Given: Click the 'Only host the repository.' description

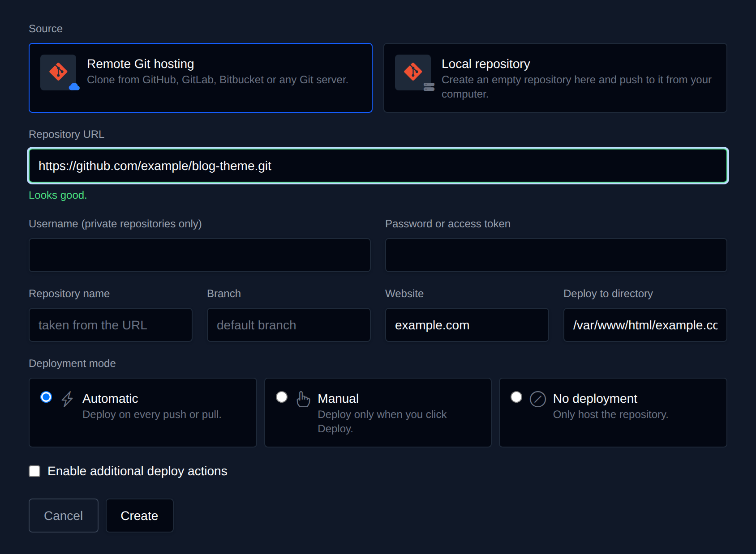Looking at the screenshot, I should pyautogui.click(x=610, y=414).
